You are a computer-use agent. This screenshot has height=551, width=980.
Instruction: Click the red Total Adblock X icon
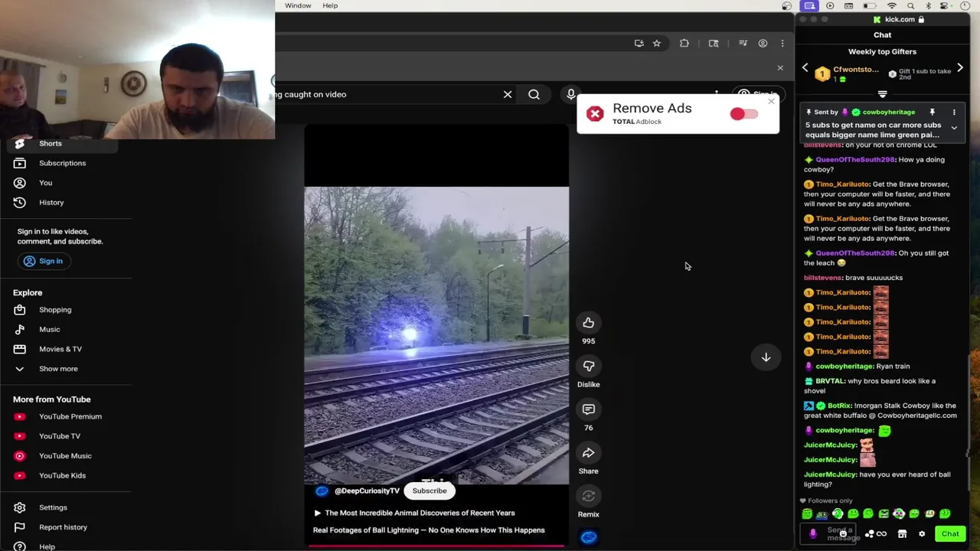pyautogui.click(x=595, y=114)
